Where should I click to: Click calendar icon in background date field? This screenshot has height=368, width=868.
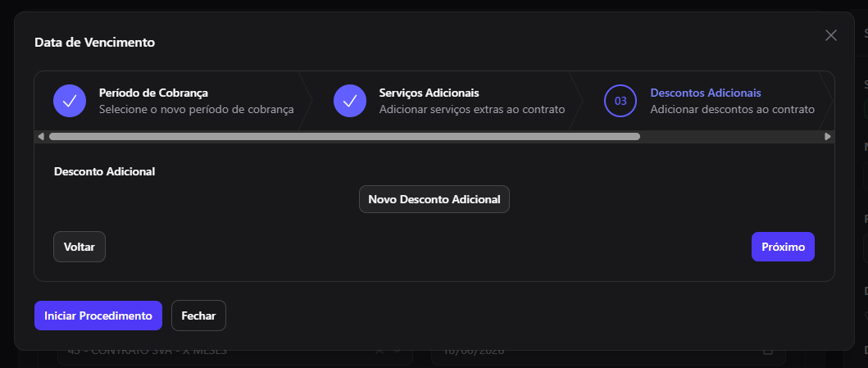(767, 351)
